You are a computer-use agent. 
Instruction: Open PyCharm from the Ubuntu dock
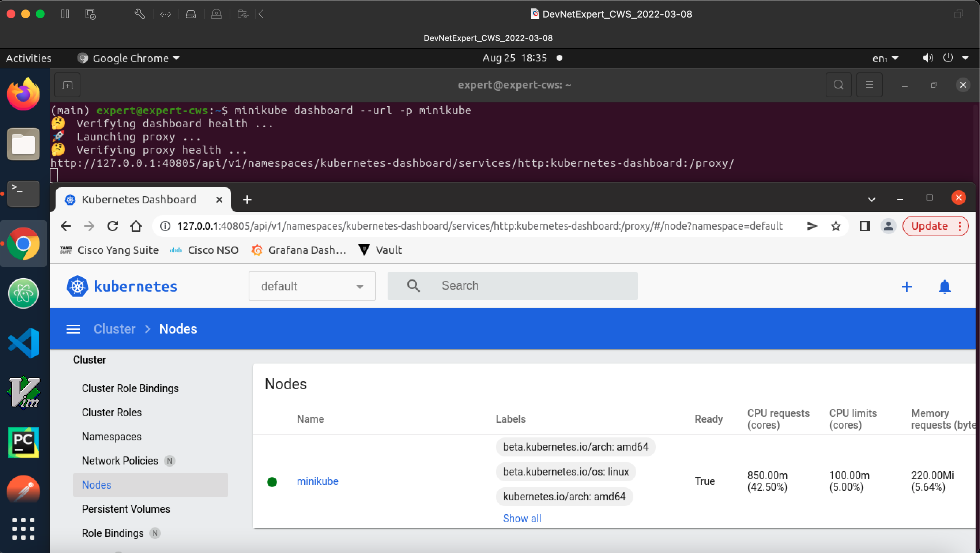pos(24,442)
